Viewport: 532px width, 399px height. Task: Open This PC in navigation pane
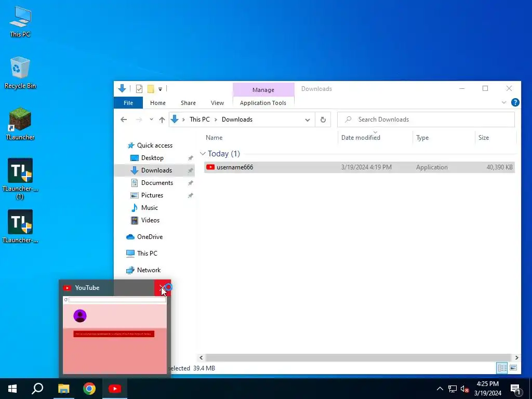147,254
